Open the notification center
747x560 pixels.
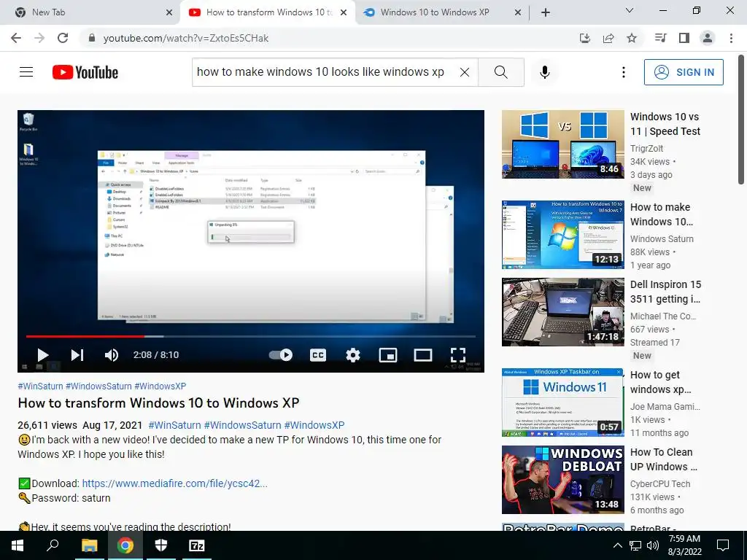point(723,545)
